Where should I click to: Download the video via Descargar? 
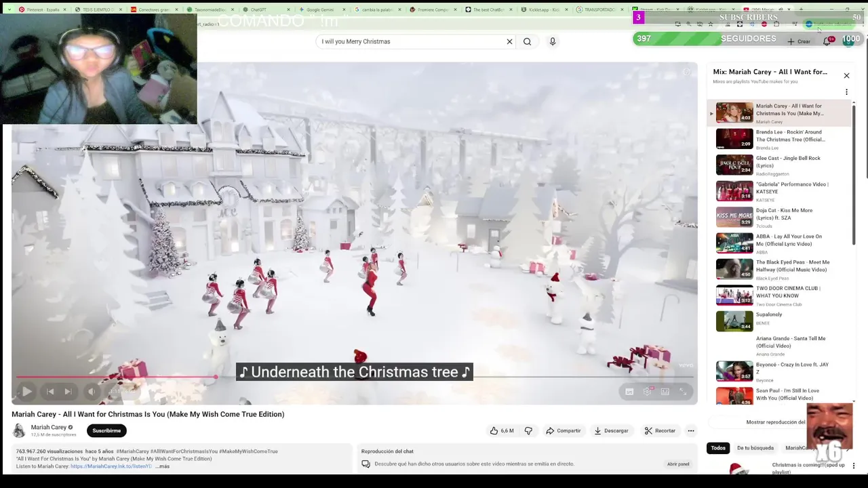click(612, 430)
